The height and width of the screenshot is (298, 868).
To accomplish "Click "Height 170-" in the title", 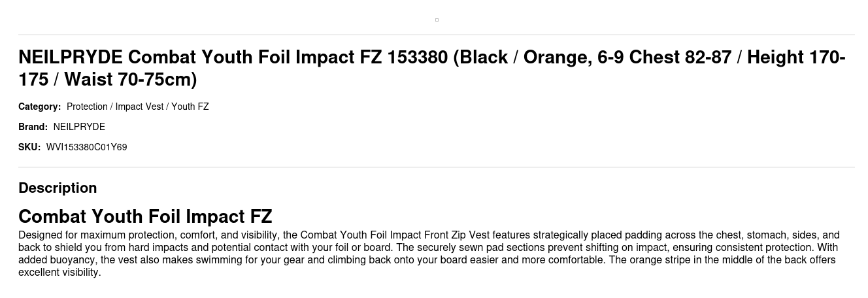I will (x=795, y=58).
